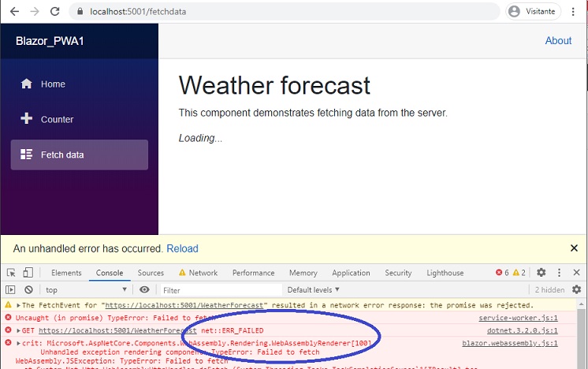Switch to the Elements tab
Screen dimensions: 588x369
point(66,273)
